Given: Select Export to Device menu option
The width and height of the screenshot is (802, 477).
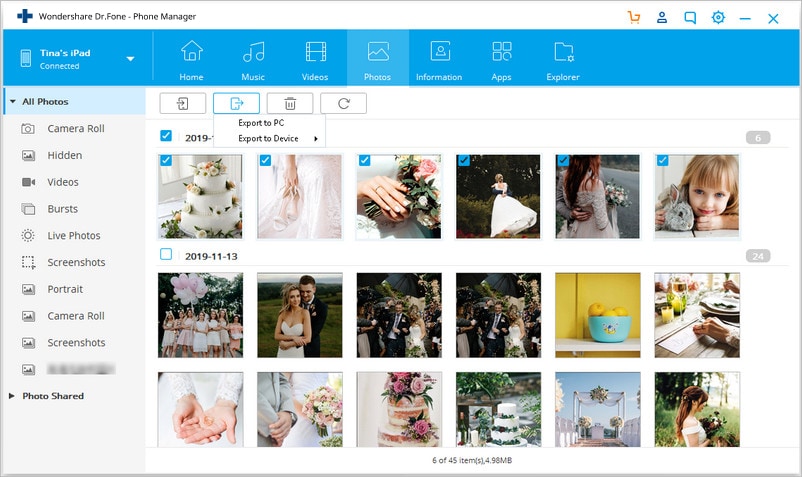Looking at the screenshot, I should tap(269, 139).
